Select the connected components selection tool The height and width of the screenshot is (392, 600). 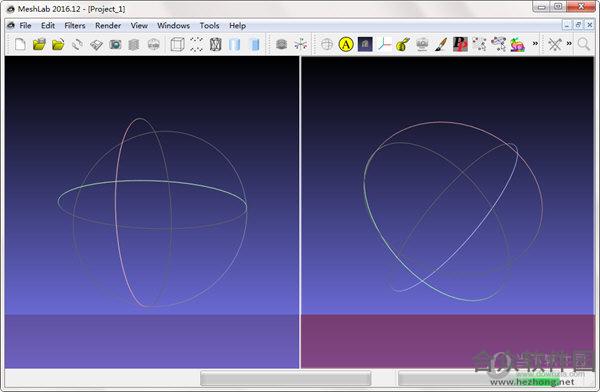click(498, 44)
